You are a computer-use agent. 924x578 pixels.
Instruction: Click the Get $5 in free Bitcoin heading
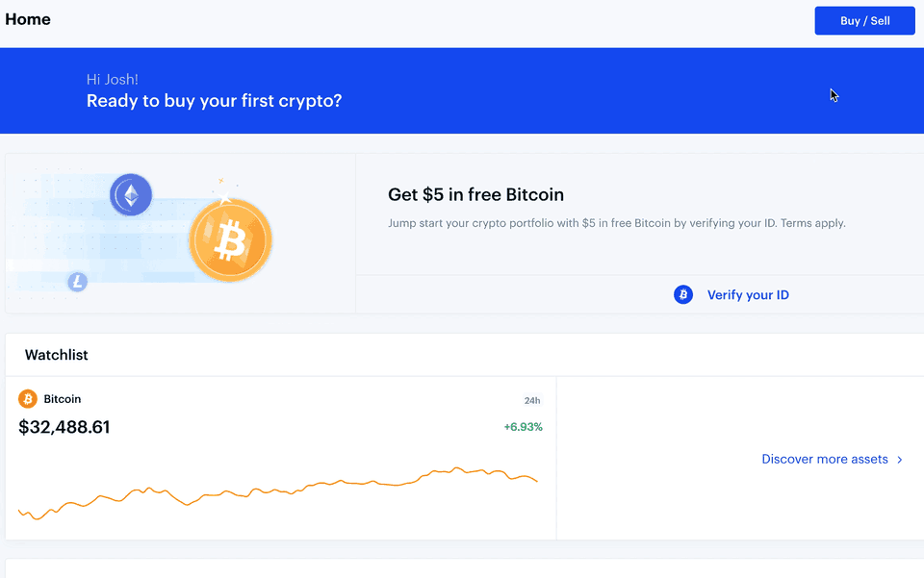pyautogui.click(x=475, y=195)
